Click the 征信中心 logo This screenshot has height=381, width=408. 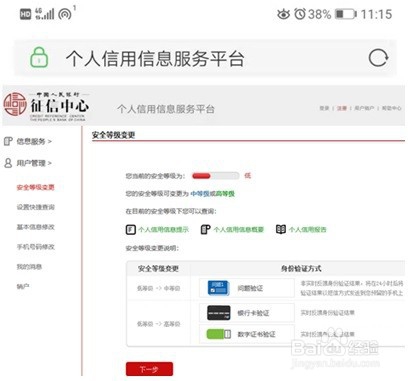pyautogui.click(x=46, y=106)
